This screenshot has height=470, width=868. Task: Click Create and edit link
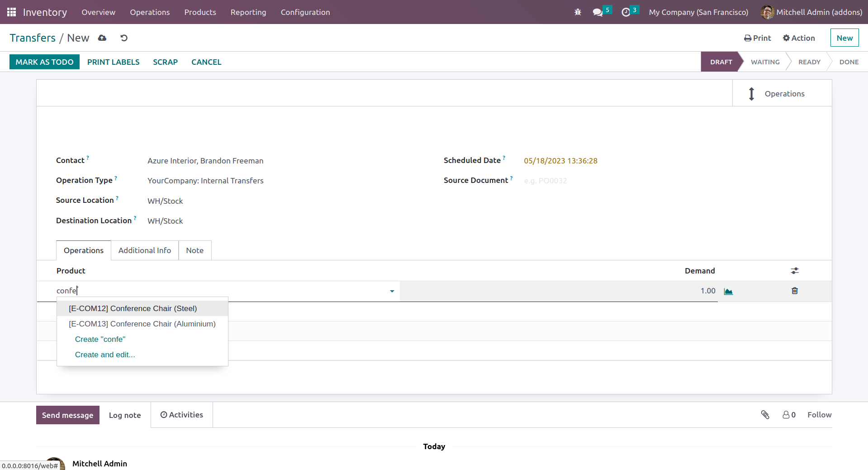click(105, 355)
